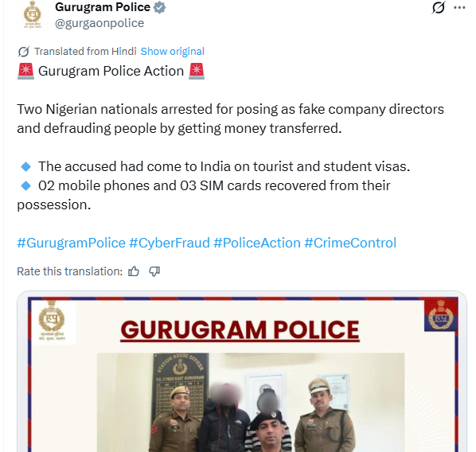Click the Haryana Police flag emblem in image corner
Screen dimensions: 476x452
pyautogui.click(x=441, y=315)
